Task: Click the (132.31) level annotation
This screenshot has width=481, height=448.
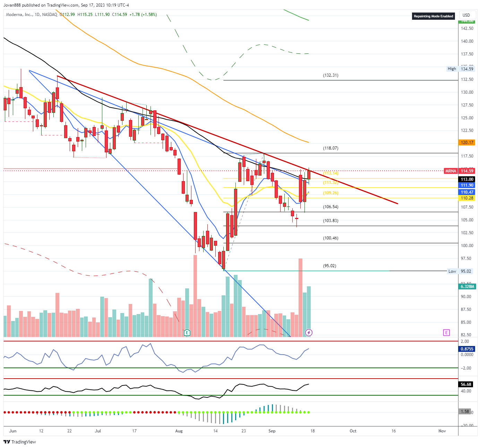Action: [x=331, y=75]
